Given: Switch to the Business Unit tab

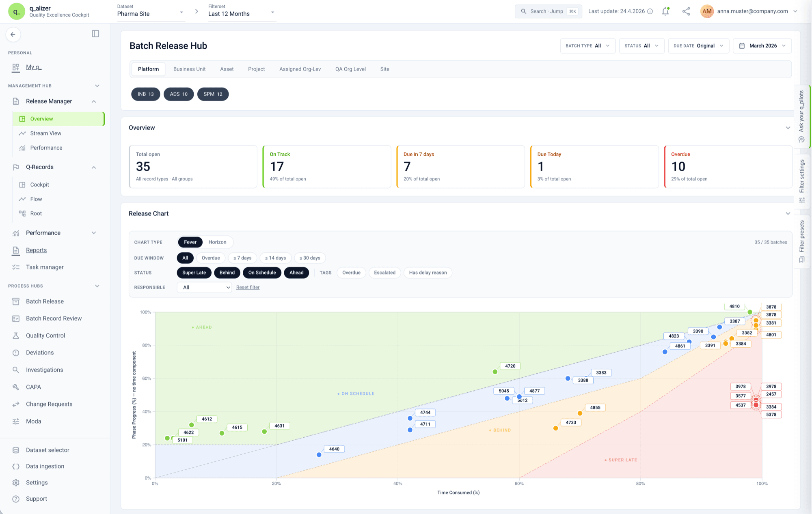Looking at the screenshot, I should 189,69.
